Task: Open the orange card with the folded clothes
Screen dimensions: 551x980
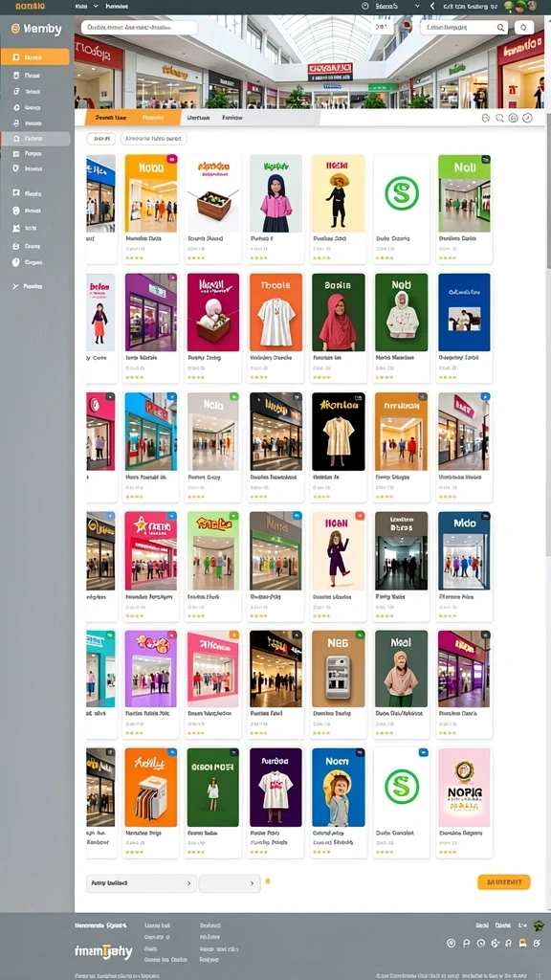Action: [150, 803]
